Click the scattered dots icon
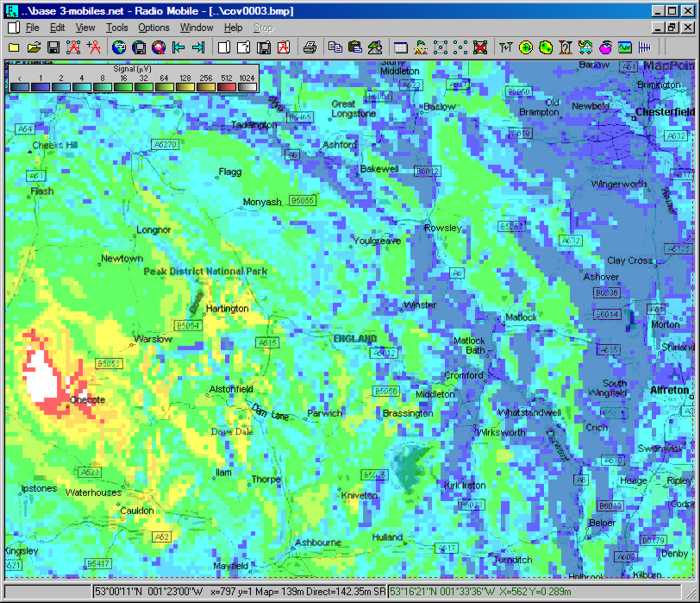 click(460, 47)
